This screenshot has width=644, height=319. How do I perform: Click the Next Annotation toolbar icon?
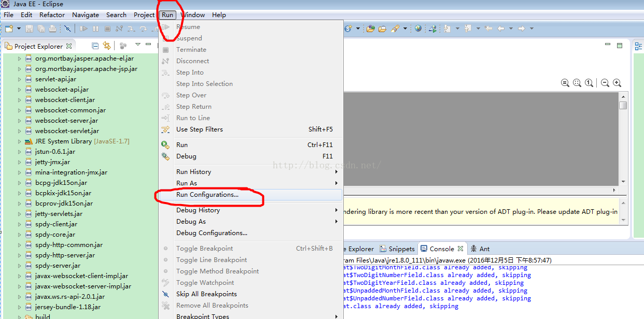click(x=448, y=28)
